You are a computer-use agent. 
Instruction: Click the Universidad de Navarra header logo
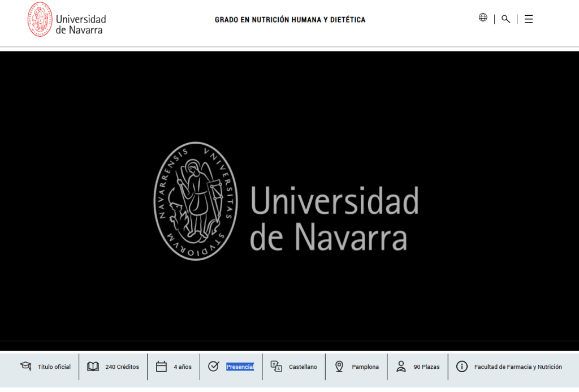[x=67, y=20]
